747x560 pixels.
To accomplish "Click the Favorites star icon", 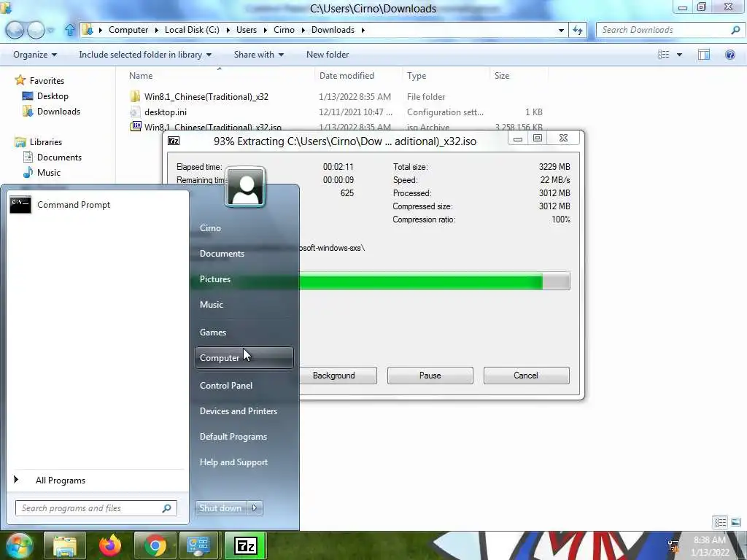I will click(x=20, y=80).
